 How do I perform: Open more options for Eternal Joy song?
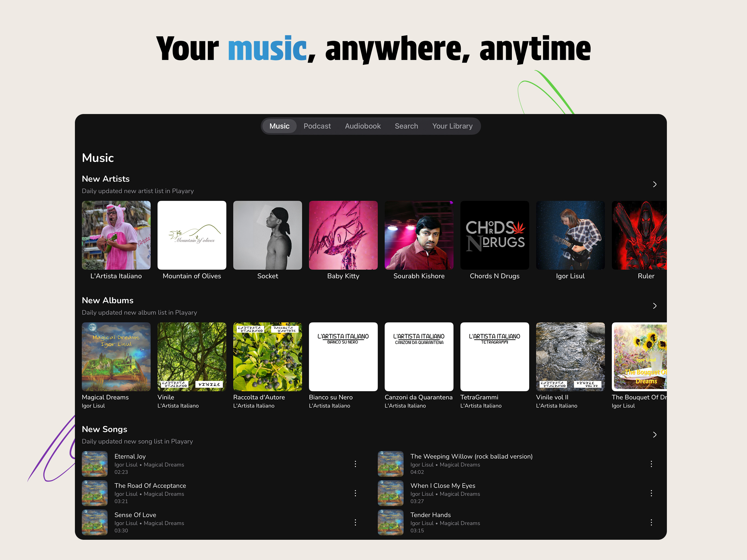point(355,464)
